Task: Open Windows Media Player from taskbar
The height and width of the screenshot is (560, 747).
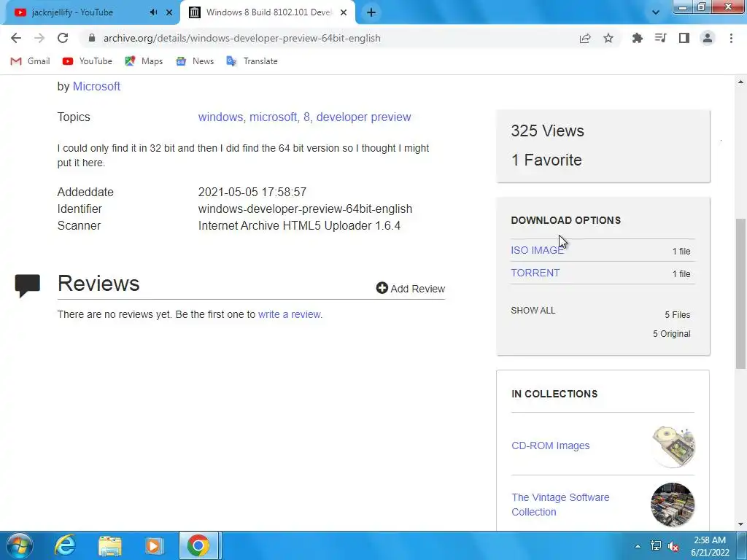Action: pos(154,545)
